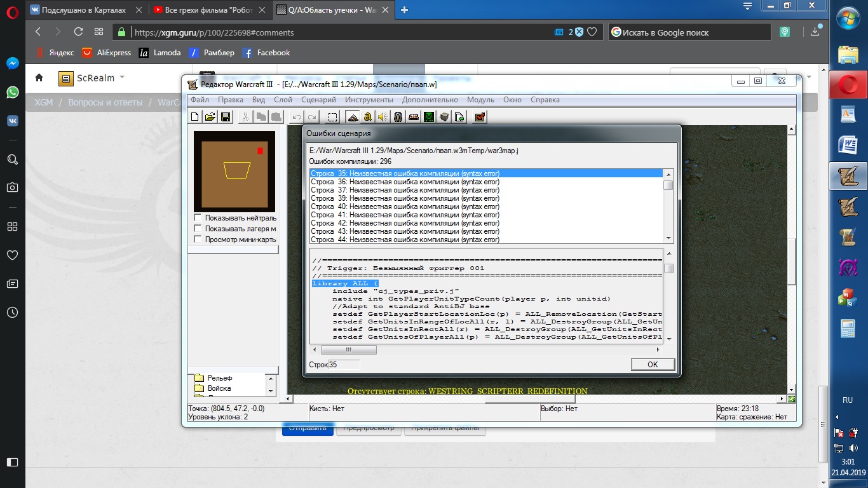Save the map using the floppy disk icon
Screen dimensions: 868x488
[x=225, y=117]
